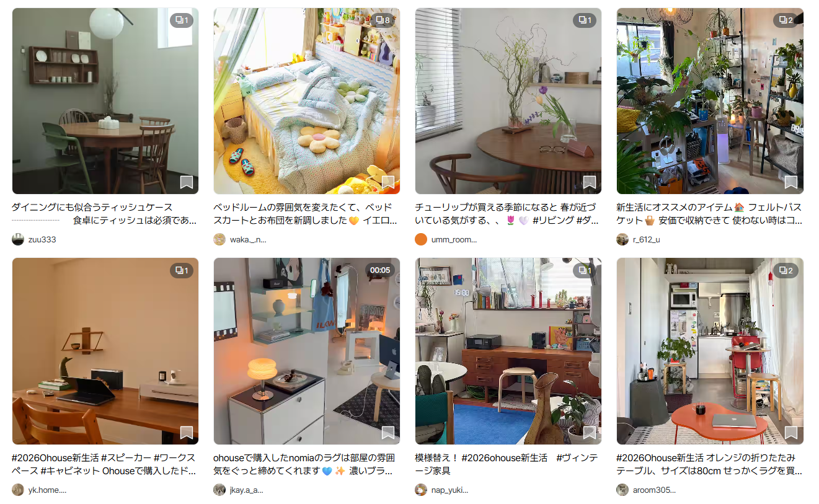Bookmark the wooden desk workspace post
Image resolution: width=819 pixels, height=504 pixels.
click(x=186, y=433)
